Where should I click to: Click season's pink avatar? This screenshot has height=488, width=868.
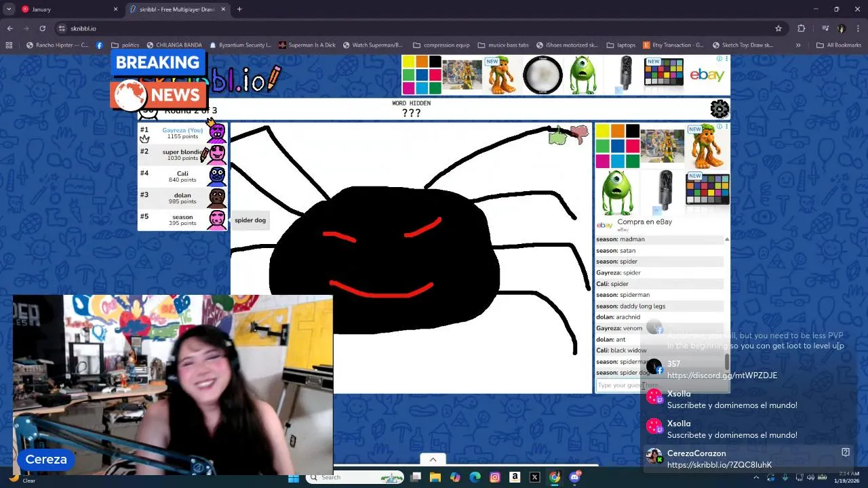217,220
